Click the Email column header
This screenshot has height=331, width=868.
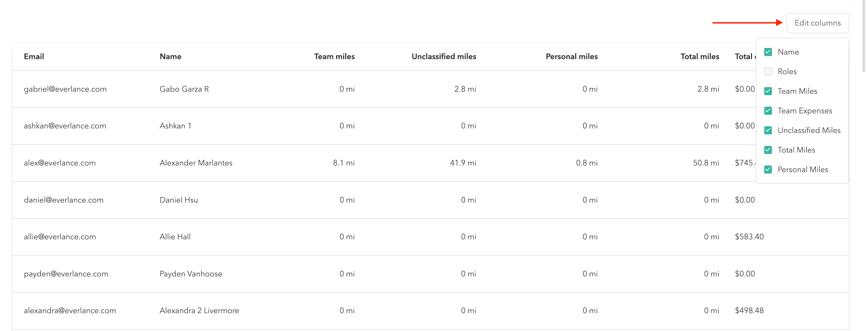(34, 57)
